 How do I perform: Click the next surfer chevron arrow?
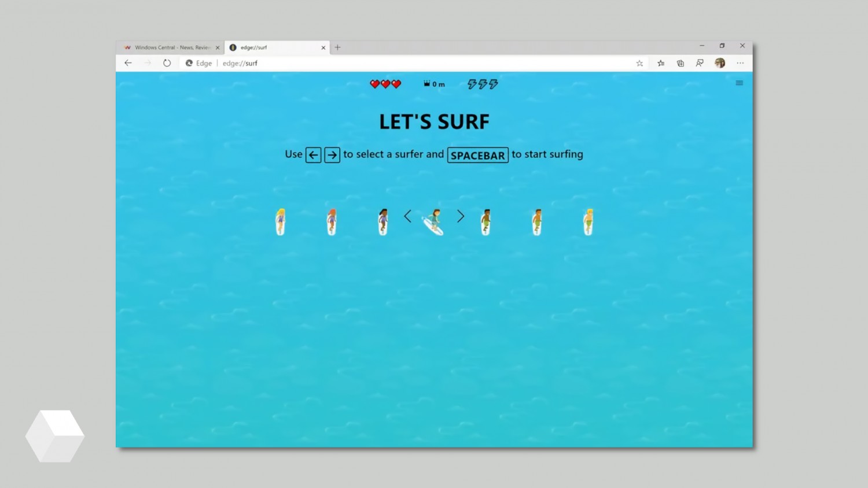460,216
